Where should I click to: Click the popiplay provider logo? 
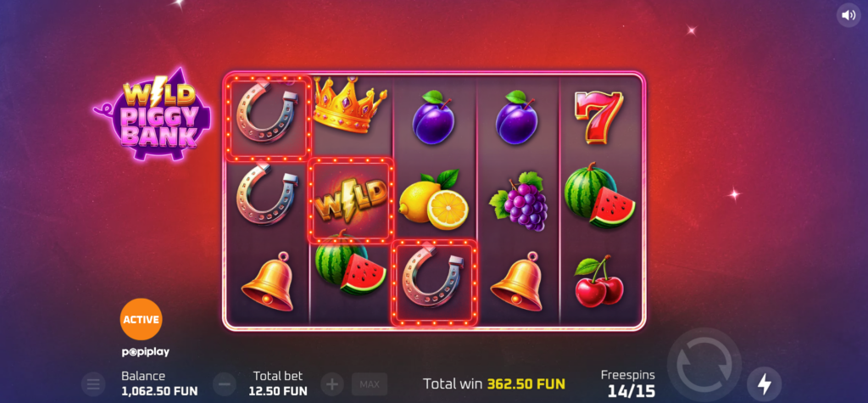146,352
